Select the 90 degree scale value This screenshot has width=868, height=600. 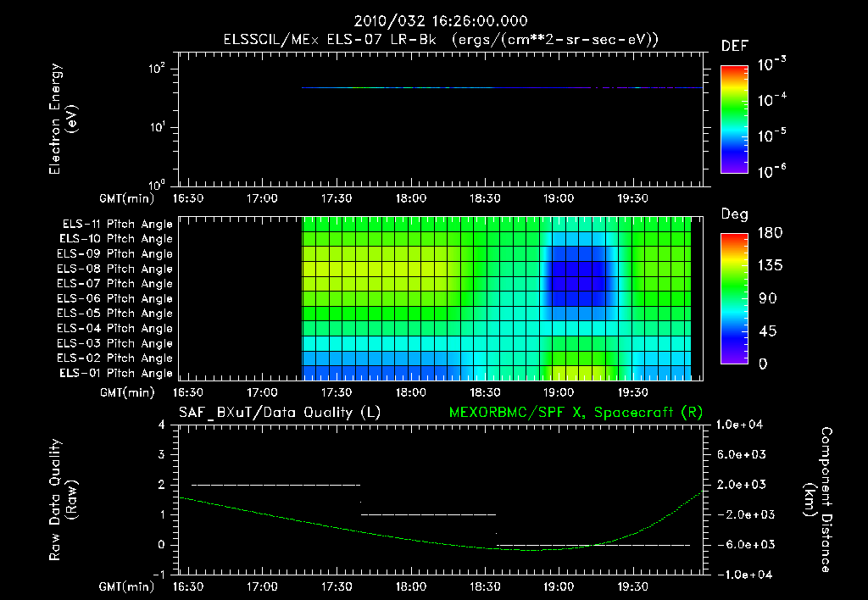tap(768, 299)
